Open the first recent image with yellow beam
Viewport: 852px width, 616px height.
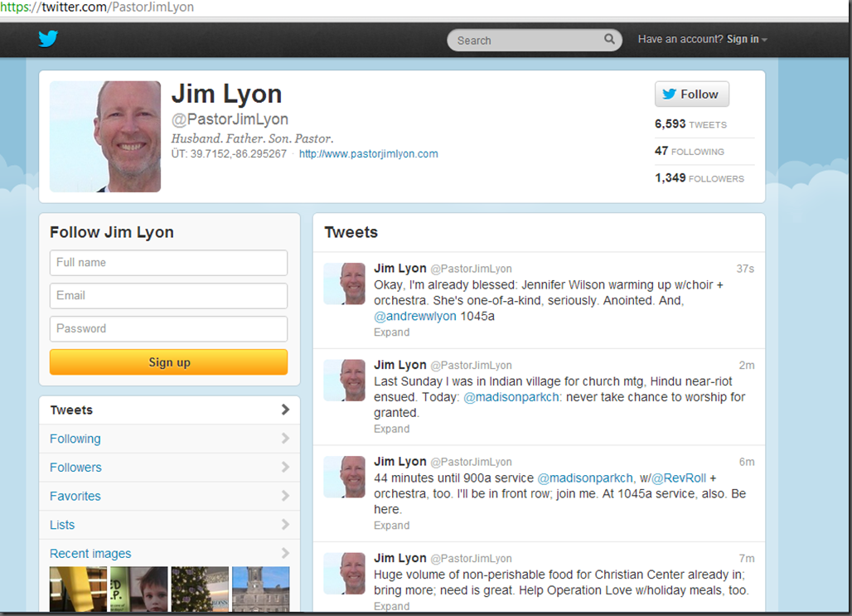[78, 589]
